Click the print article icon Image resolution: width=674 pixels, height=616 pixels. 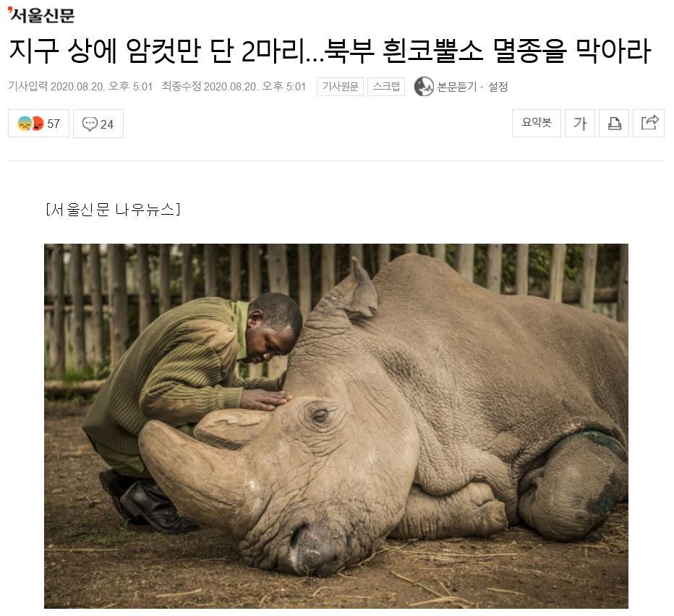(614, 124)
